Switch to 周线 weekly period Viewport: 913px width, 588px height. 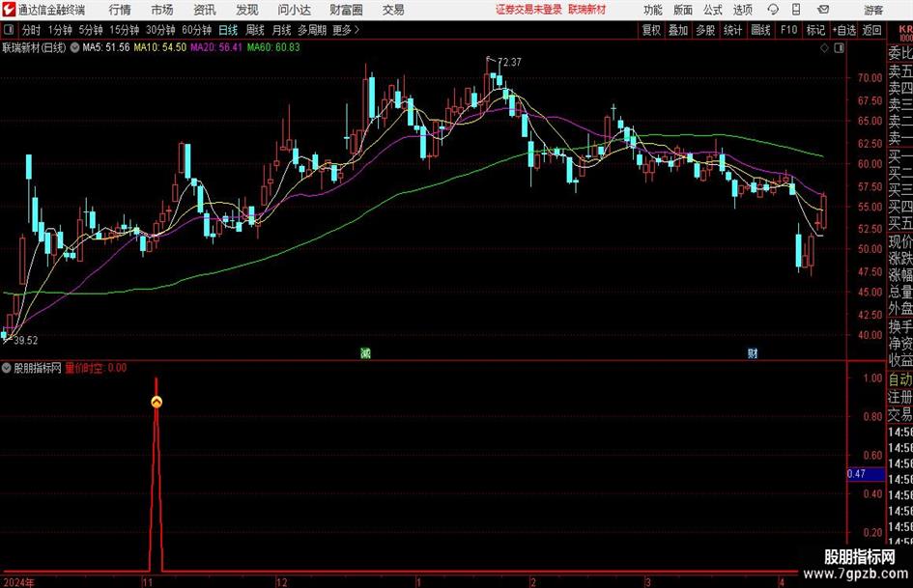pyautogui.click(x=255, y=30)
